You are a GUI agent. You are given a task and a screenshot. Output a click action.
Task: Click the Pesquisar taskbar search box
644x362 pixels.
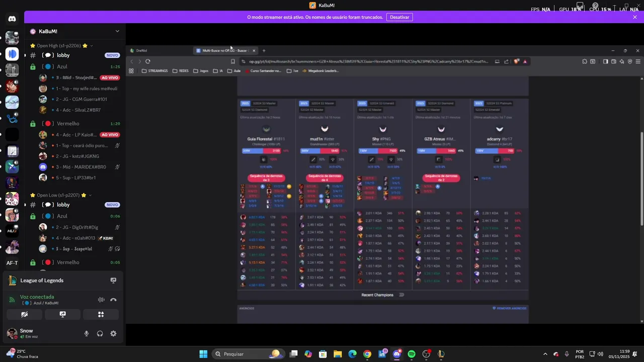point(248,354)
